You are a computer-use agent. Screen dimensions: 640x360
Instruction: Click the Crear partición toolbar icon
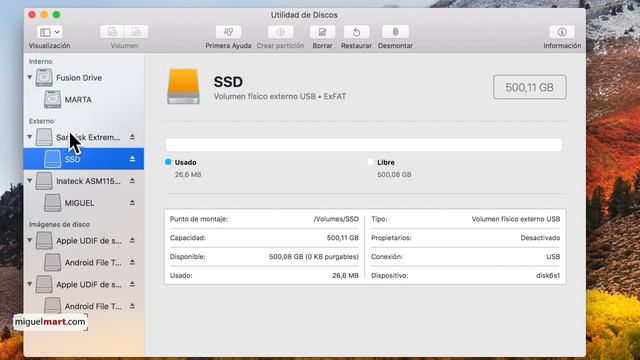[280, 32]
